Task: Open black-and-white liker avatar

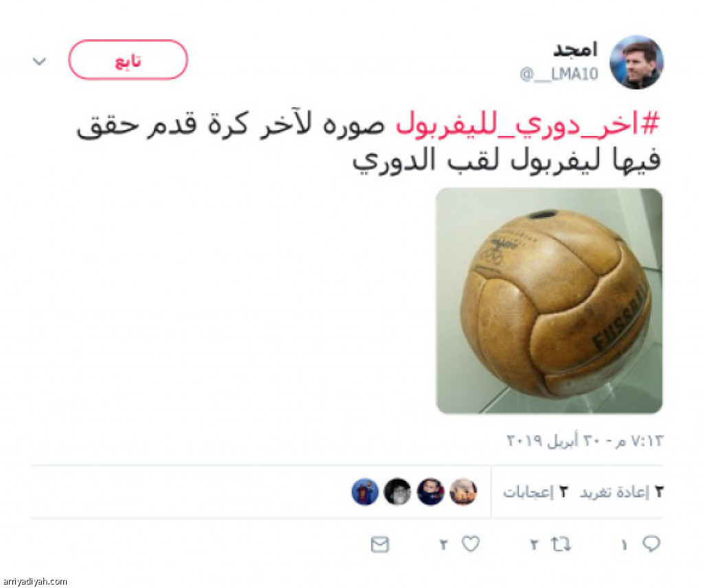Action: tap(397, 492)
